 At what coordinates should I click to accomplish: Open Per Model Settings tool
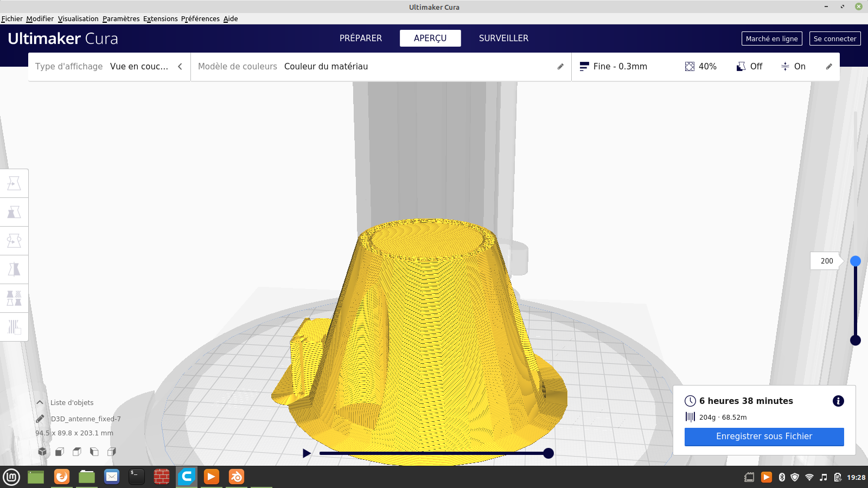[x=14, y=298]
